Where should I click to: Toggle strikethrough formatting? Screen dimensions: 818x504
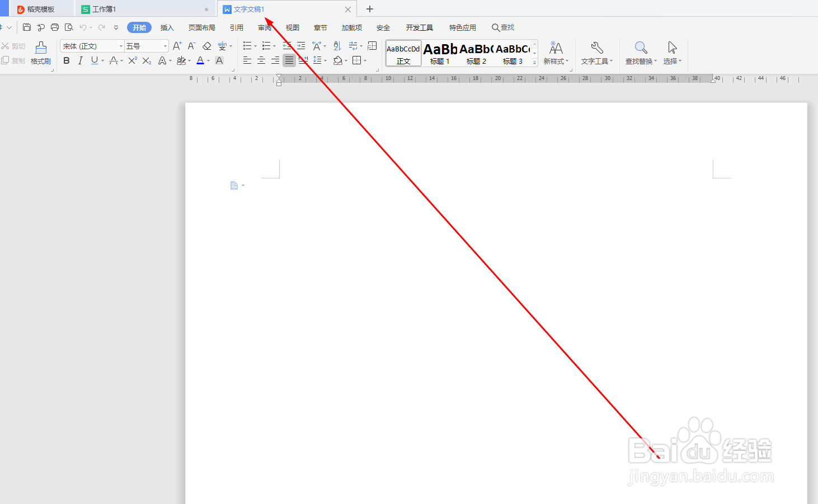click(x=114, y=60)
